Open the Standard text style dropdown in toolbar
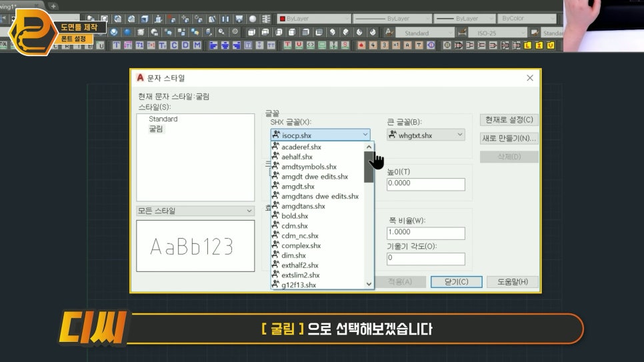This screenshot has width=644, height=362. click(x=425, y=33)
